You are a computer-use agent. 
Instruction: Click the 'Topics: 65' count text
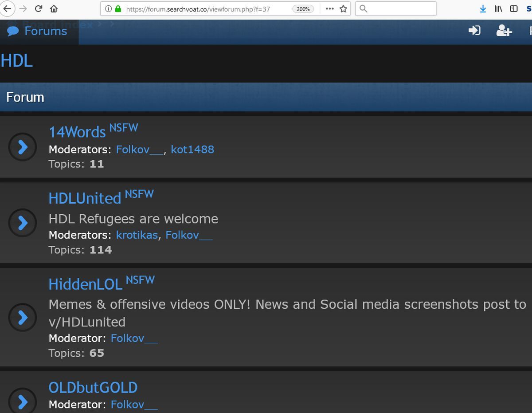76,353
